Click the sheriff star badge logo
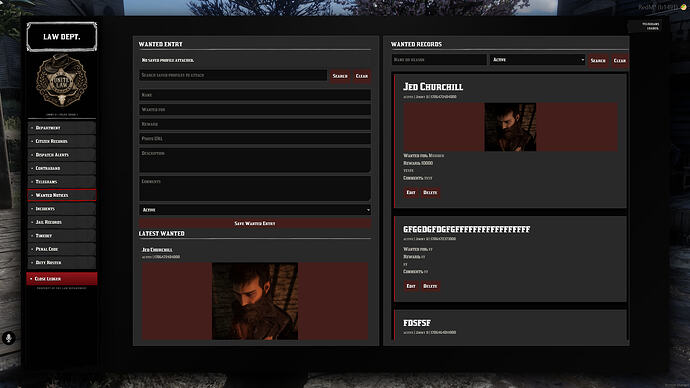The image size is (690, 388). pyautogui.click(x=62, y=81)
